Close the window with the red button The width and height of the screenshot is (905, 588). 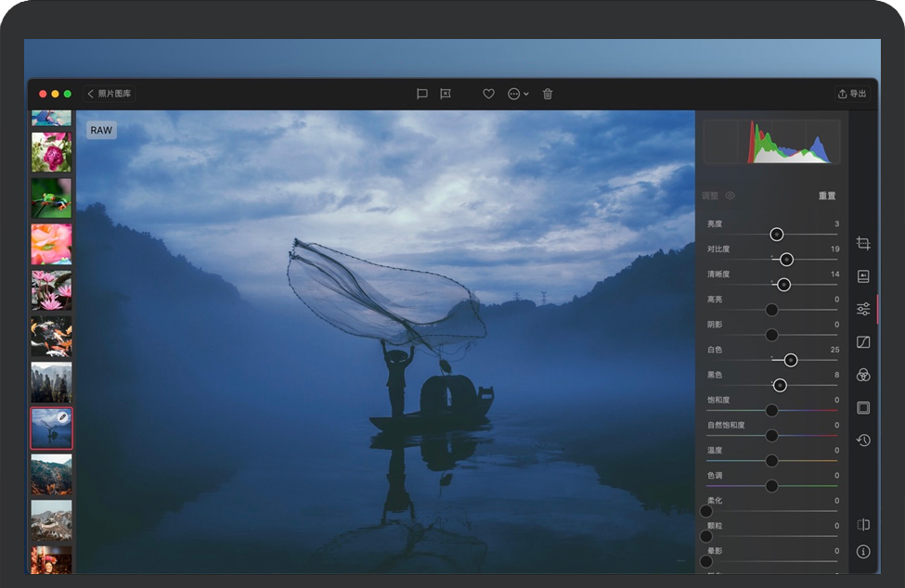click(x=43, y=94)
